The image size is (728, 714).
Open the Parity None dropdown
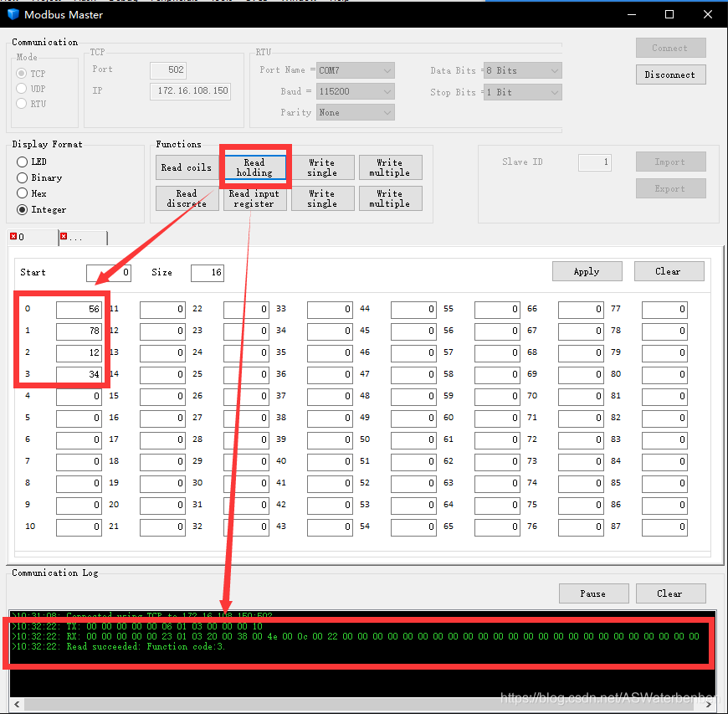[x=355, y=112]
